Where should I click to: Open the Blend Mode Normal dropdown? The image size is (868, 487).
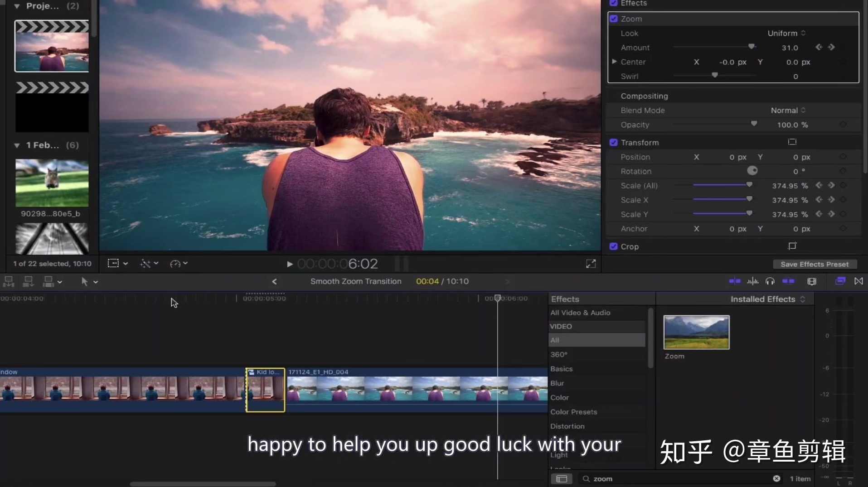coord(788,111)
